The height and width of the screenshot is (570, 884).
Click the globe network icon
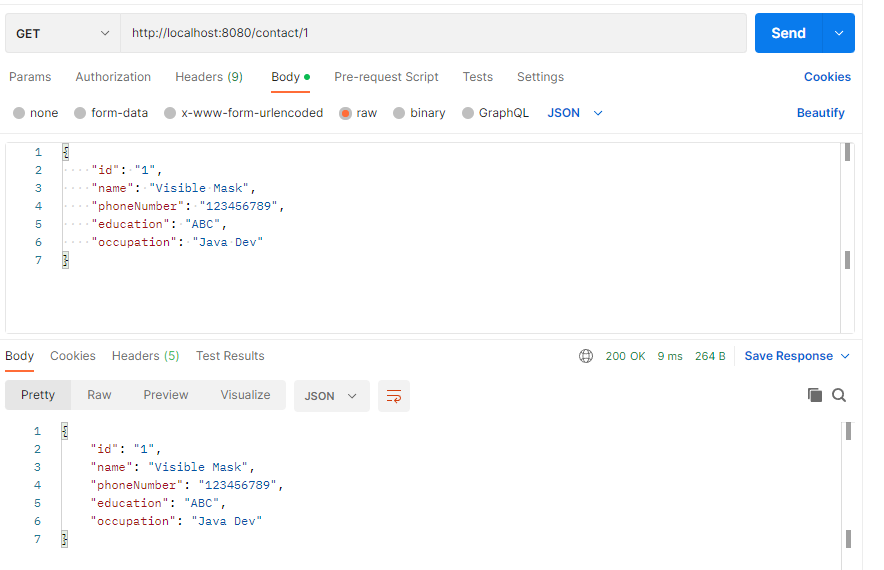(586, 356)
